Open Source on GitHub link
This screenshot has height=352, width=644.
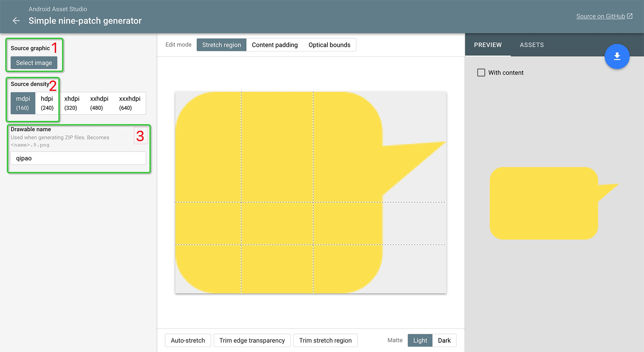[x=604, y=16]
